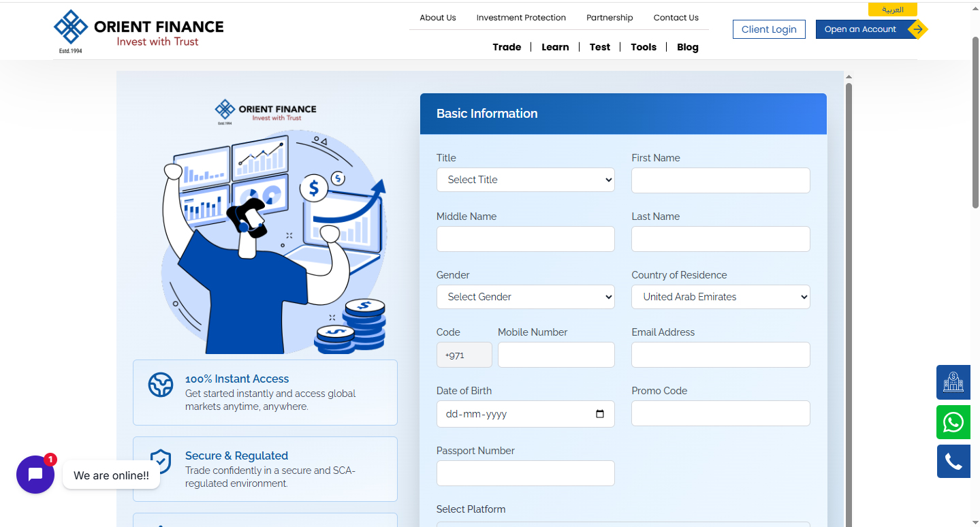
Task: Click the Date of Birth field
Action: [x=526, y=414]
